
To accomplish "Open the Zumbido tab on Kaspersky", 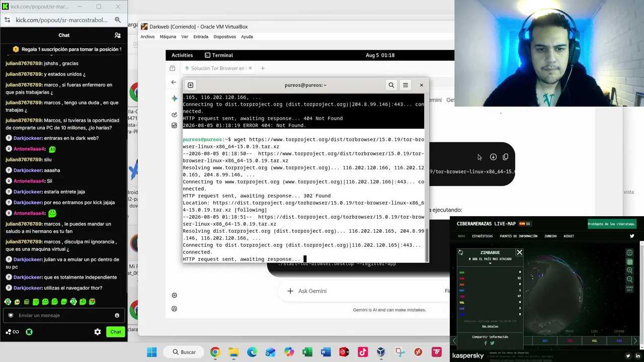I will [550, 236].
